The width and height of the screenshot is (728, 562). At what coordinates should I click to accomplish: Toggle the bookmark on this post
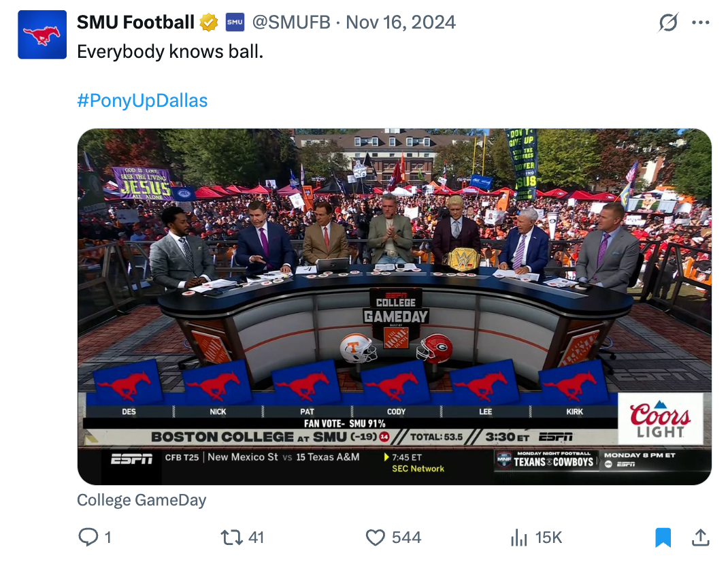663,538
